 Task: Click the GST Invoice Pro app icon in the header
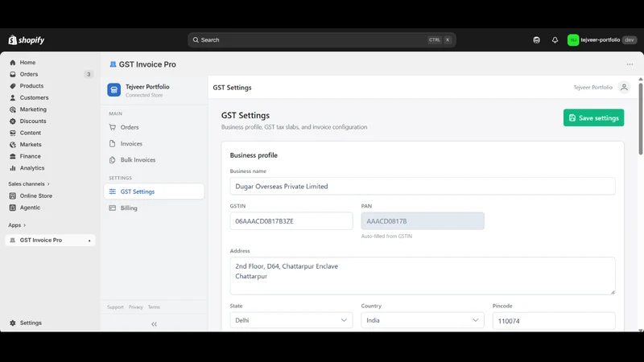113,64
